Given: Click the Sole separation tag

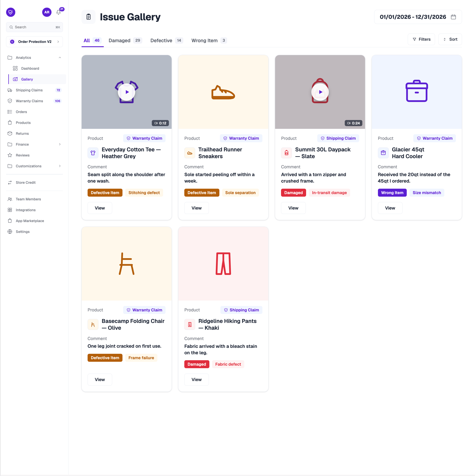Looking at the screenshot, I should 240,192.
